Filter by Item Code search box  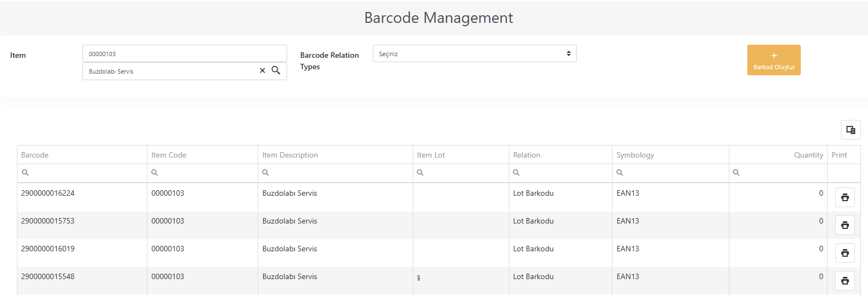pyautogui.click(x=203, y=173)
